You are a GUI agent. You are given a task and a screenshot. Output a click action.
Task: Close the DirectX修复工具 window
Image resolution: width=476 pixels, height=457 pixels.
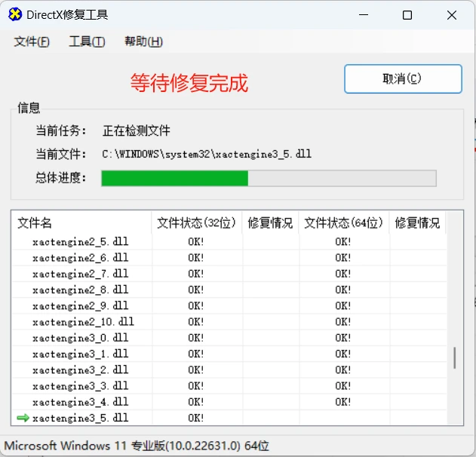[x=452, y=15]
